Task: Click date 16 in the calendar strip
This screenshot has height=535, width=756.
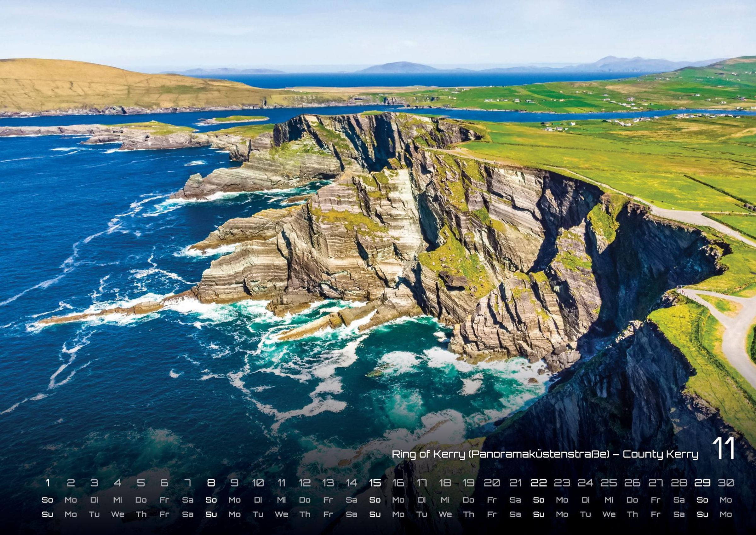Action: click(x=398, y=483)
